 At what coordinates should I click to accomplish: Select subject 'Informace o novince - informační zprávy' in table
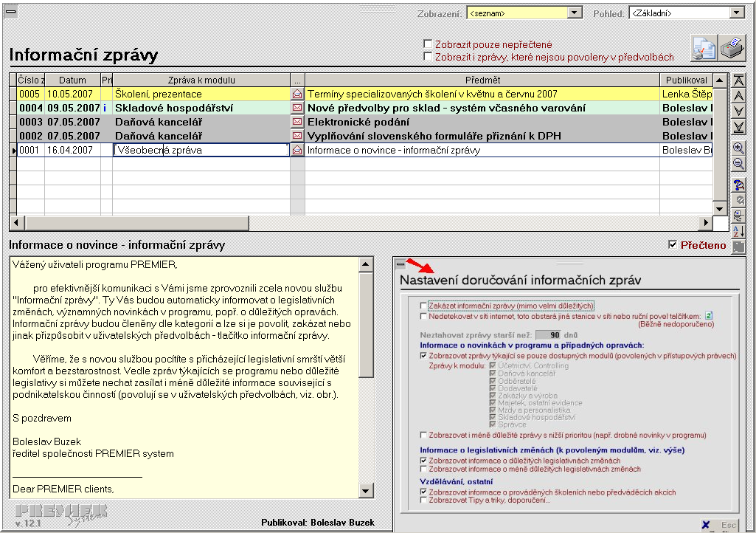pyautogui.click(x=482, y=150)
